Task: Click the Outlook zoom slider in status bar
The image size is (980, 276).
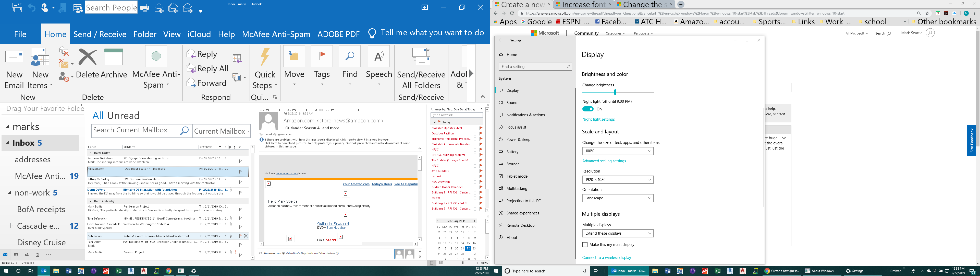Action: point(463,263)
